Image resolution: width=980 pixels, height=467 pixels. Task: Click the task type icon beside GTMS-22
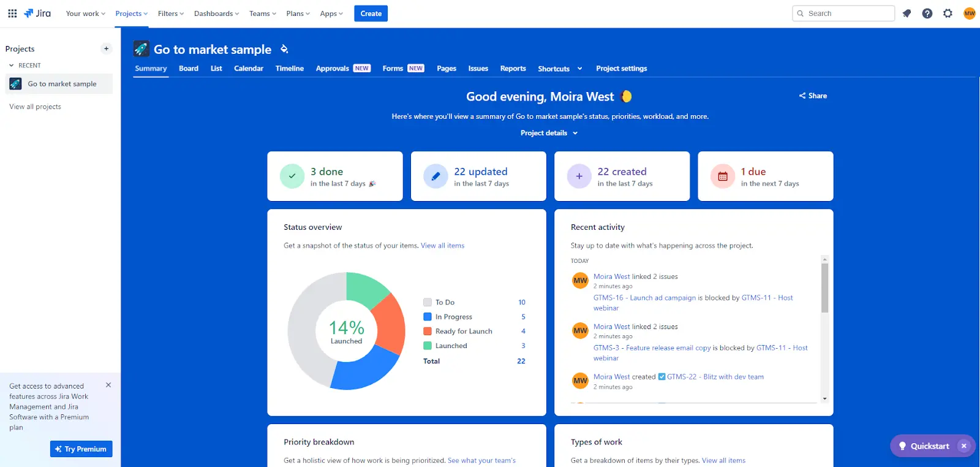click(661, 377)
